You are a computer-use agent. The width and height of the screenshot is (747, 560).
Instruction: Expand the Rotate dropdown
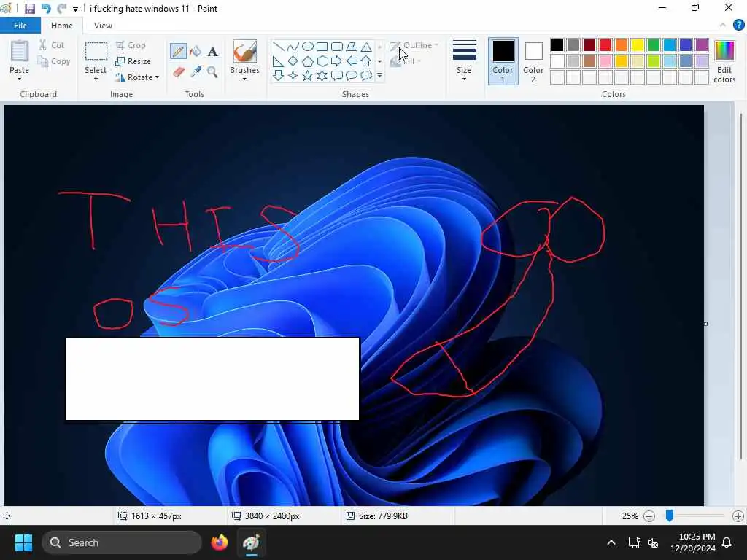click(158, 77)
